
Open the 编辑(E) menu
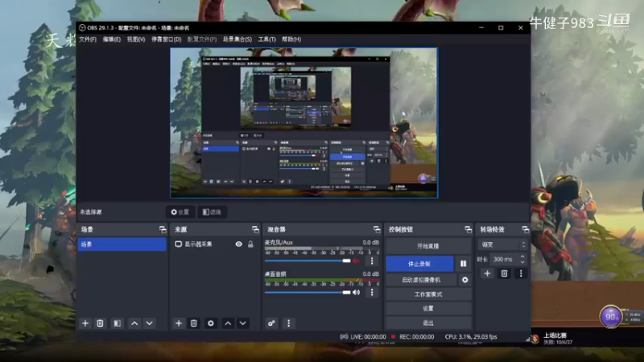[x=112, y=39]
